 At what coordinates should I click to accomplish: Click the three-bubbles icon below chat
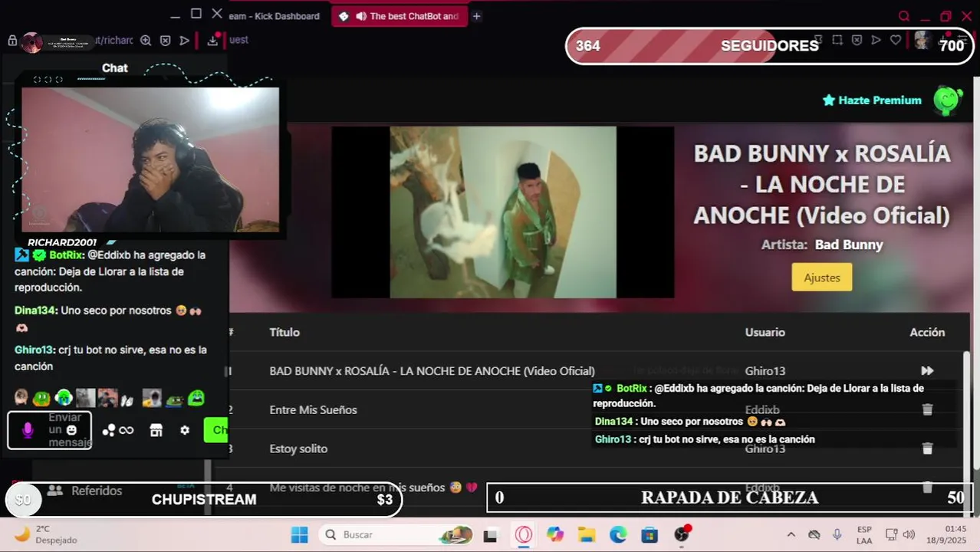[x=109, y=430]
